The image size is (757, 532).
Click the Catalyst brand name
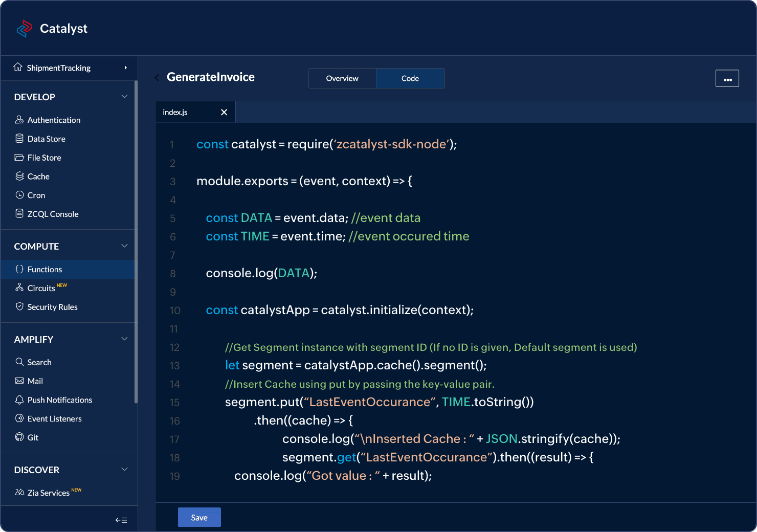[63, 29]
